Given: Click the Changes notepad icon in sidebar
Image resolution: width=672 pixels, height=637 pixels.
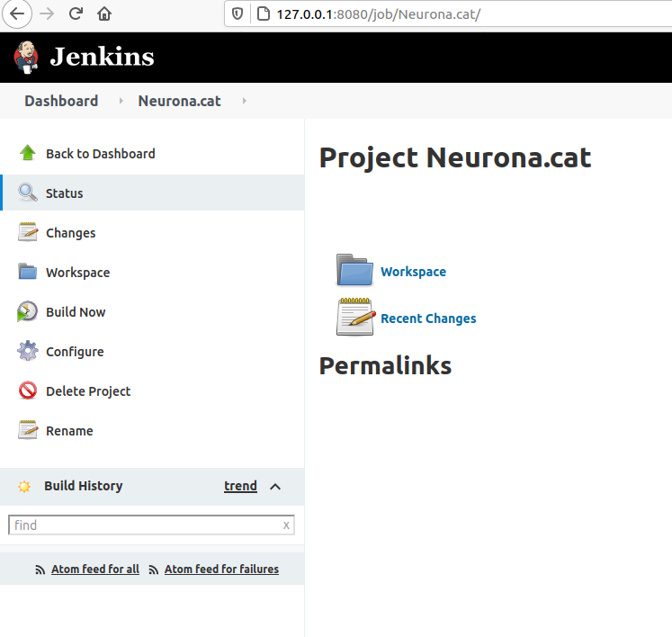Looking at the screenshot, I should 28,232.
